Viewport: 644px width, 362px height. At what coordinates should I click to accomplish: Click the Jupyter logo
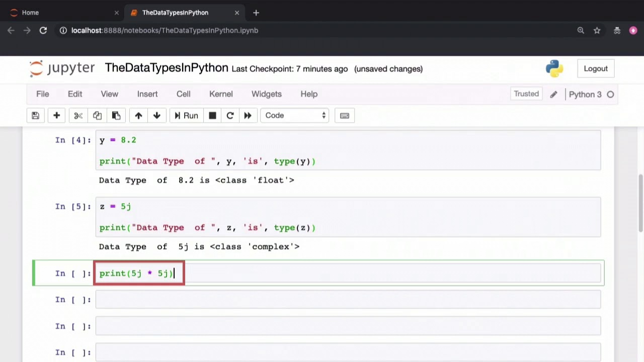tap(62, 68)
